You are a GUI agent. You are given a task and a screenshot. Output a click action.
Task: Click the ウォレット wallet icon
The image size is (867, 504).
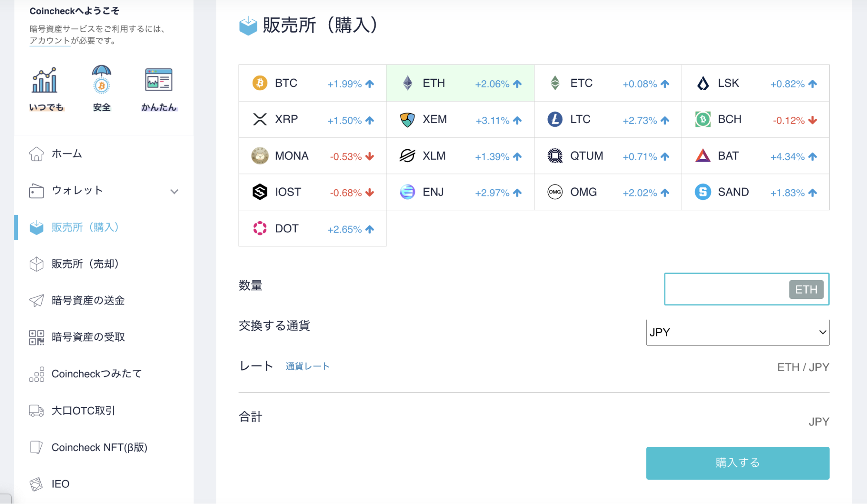[36, 191]
